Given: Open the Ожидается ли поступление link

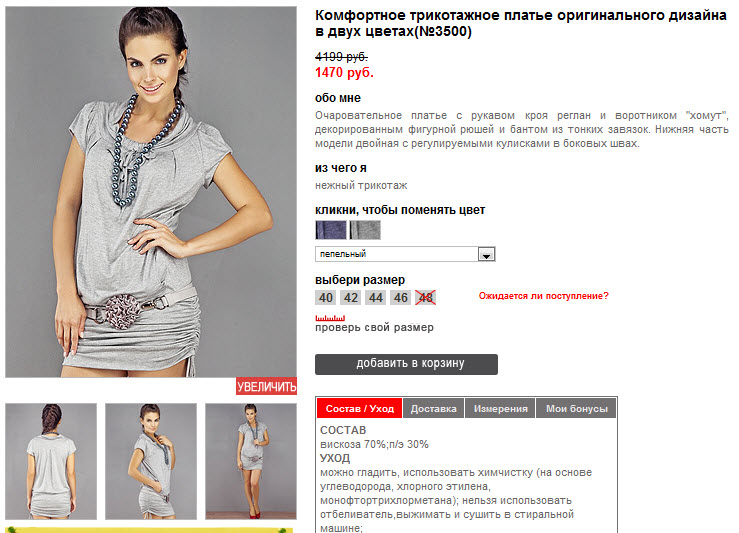Looking at the screenshot, I should pyautogui.click(x=543, y=296).
